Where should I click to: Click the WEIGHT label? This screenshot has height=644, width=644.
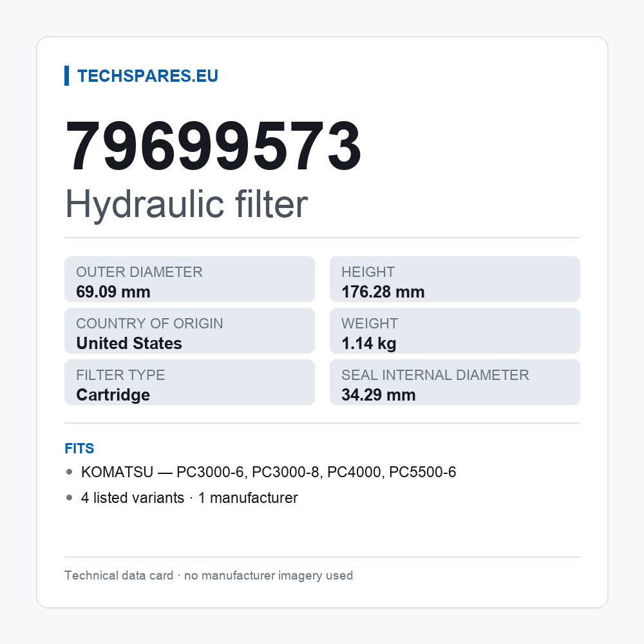(x=370, y=323)
